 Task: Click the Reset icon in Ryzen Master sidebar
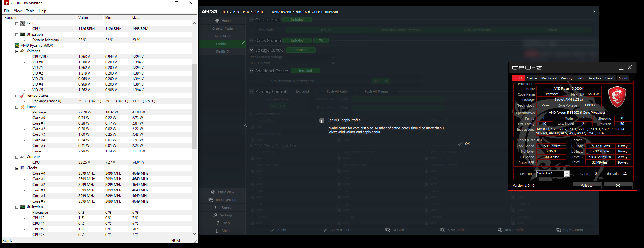click(217, 207)
